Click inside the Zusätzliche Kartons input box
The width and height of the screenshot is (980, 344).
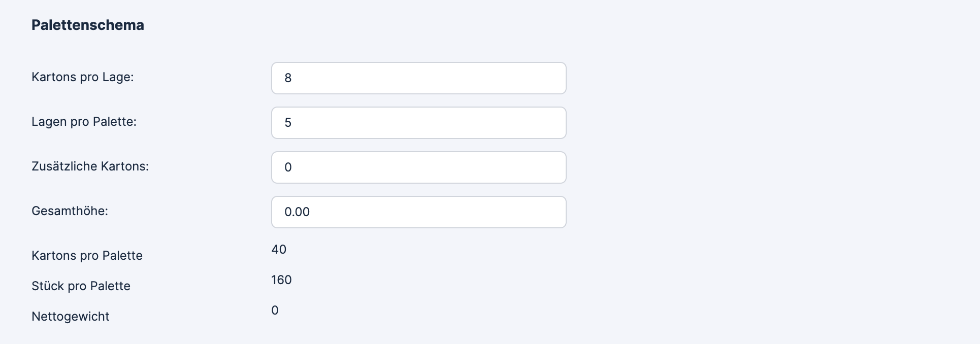tap(418, 167)
